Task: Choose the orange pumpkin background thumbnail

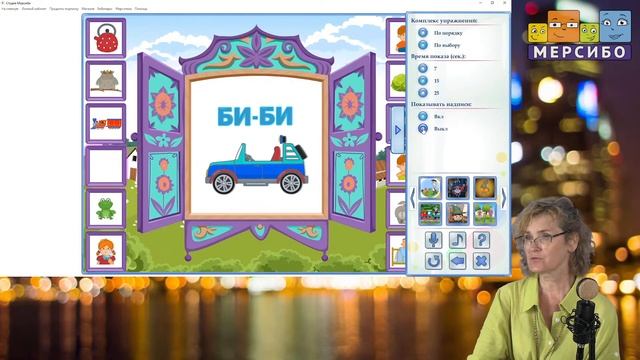Action: click(x=484, y=188)
